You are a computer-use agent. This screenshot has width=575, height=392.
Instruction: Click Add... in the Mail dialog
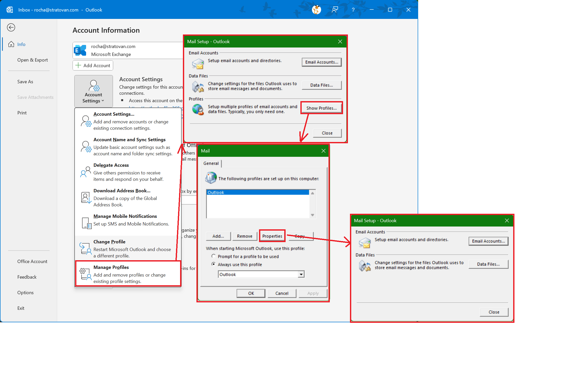tap(218, 236)
